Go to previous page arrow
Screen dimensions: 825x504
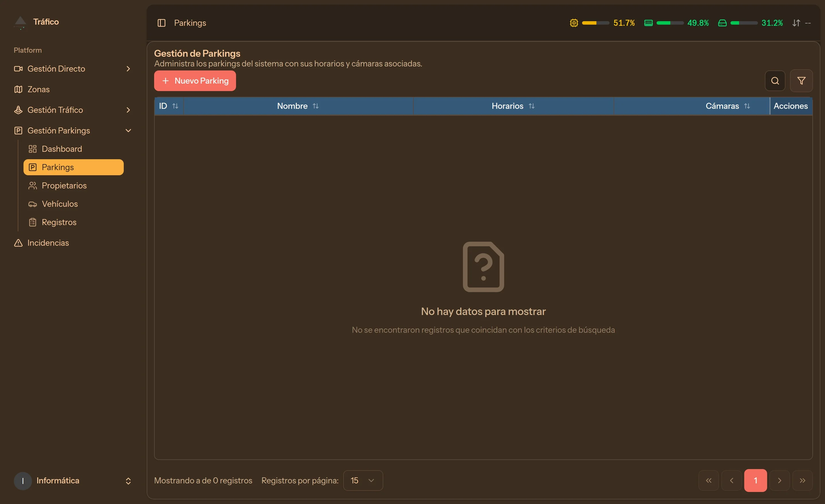click(x=731, y=481)
